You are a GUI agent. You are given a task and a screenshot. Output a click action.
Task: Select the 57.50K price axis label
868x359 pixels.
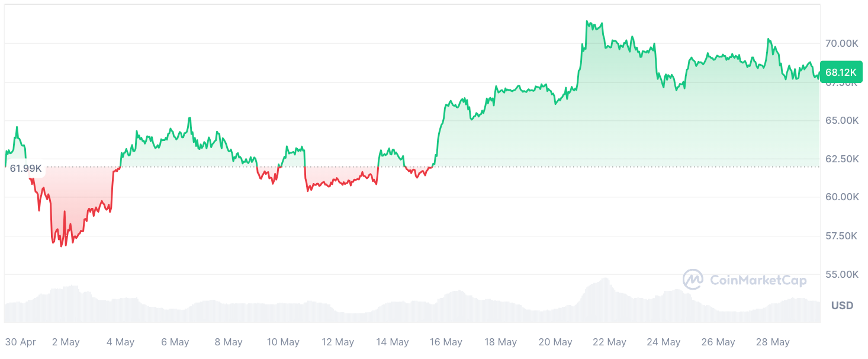pyautogui.click(x=841, y=236)
